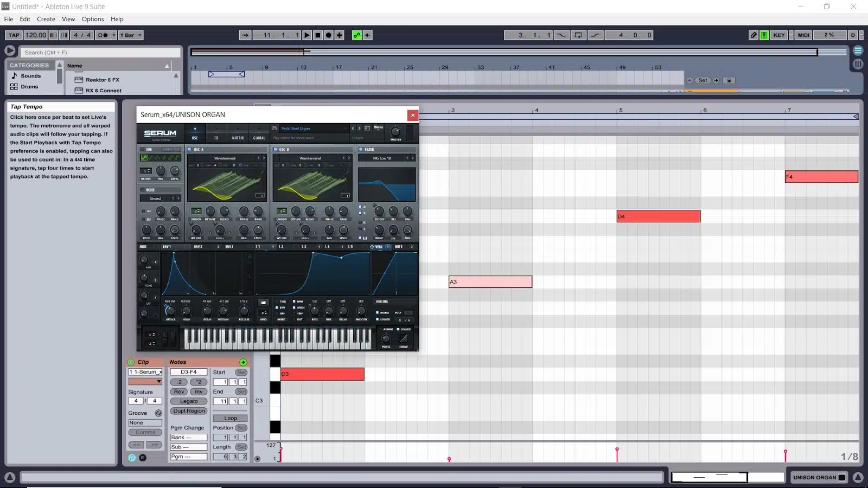Click next filter type arrow beside MG Low 18
Image resolution: width=868 pixels, height=488 pixels.
(413, 158)
